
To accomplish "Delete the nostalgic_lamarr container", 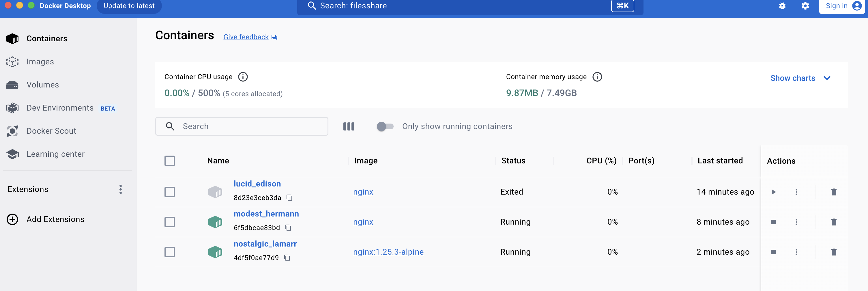I will 834,252.
